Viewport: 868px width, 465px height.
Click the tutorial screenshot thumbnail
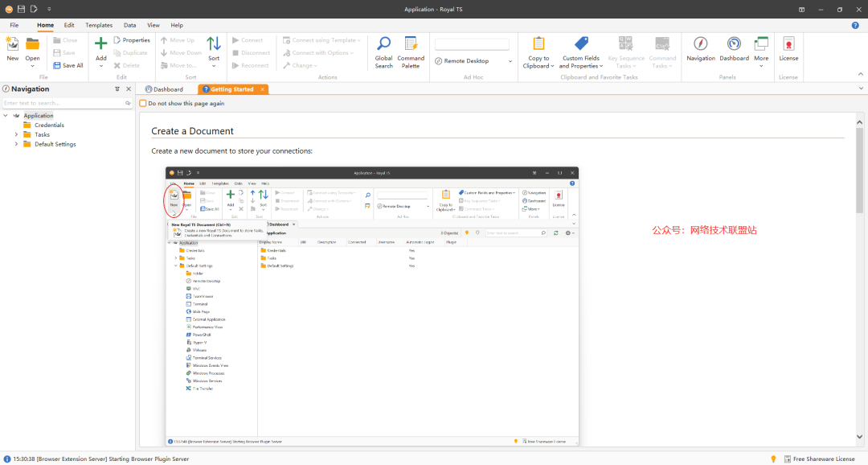372,307
